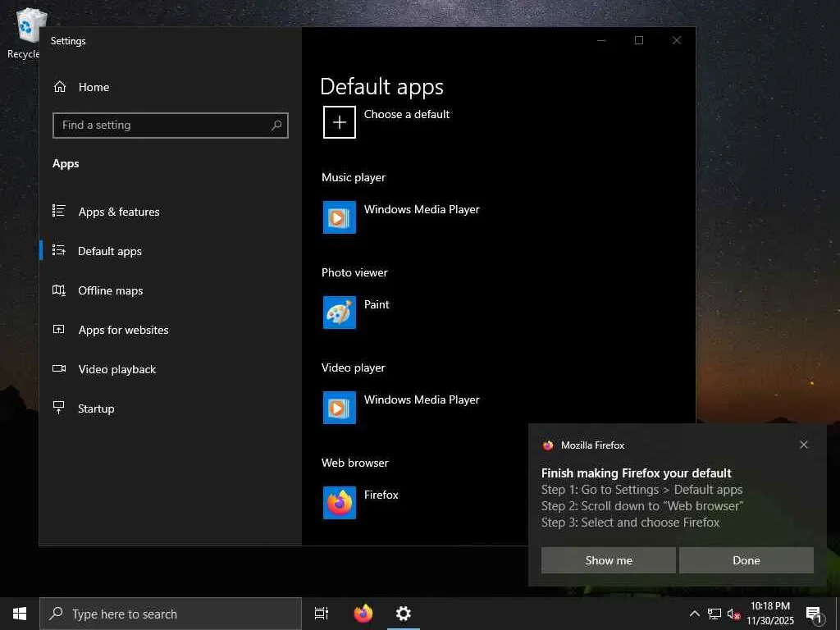
Task: Click the Music player label
Action: (x=354, y=177)
